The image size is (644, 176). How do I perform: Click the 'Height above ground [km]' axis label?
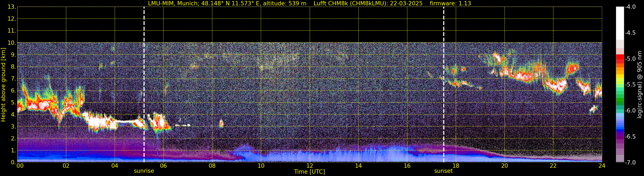click(3, 85)
